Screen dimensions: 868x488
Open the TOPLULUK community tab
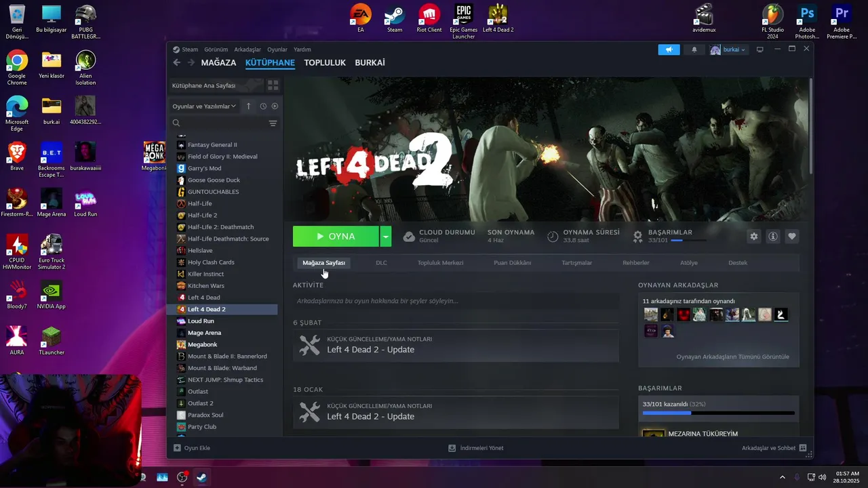point(325,62)
